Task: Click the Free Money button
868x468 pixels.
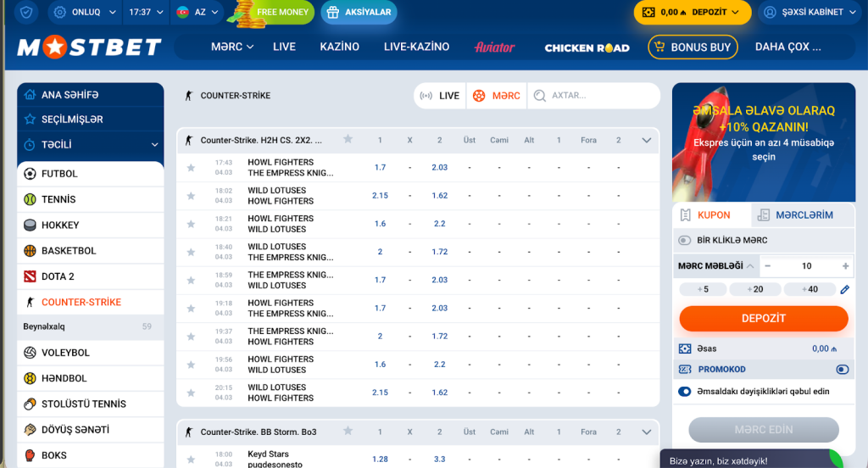Action: [x=273, y=13]
